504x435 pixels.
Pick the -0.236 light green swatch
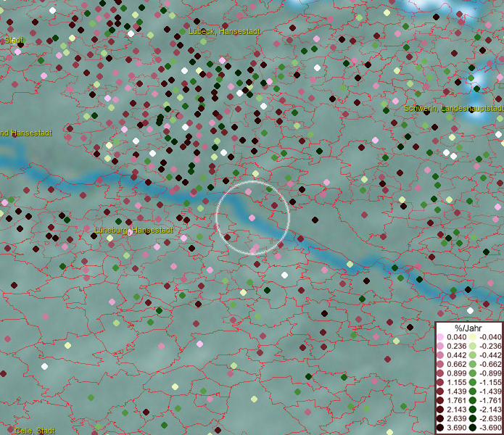coord(473,346)
